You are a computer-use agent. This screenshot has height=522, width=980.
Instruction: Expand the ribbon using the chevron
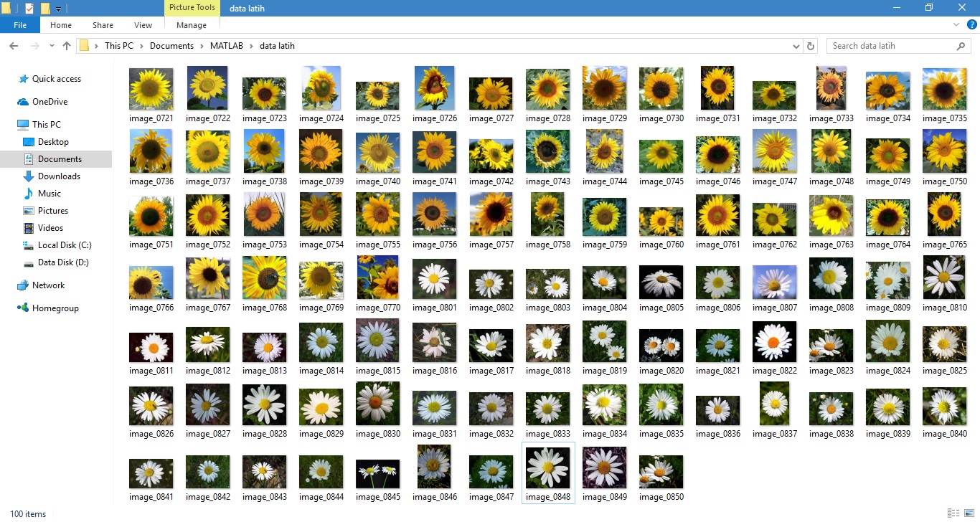tap(956, 24)
